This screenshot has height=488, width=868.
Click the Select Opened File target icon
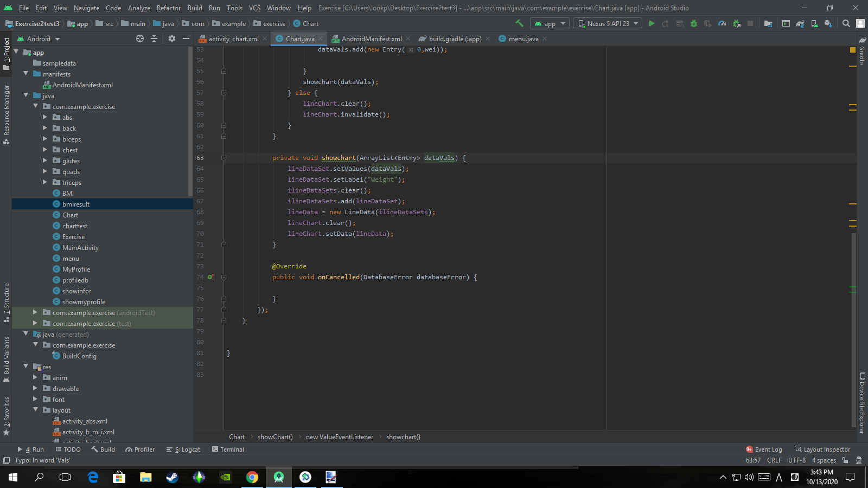pyautogui.click(x=140, y=38)
